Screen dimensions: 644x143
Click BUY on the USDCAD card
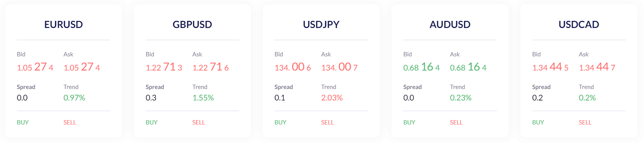pyautogui.click(x=538, y=123)
